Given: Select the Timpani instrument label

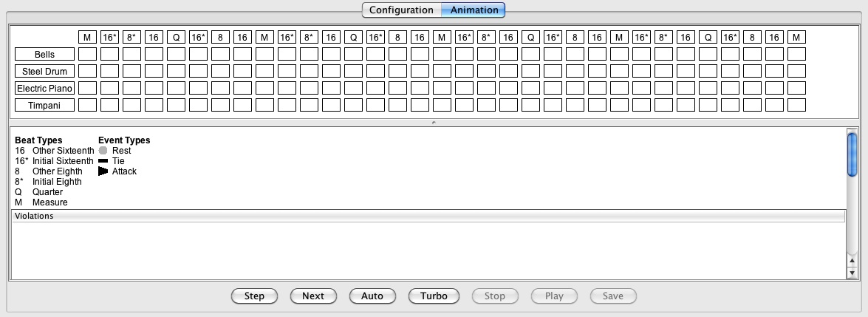Looking at the screenshot, I should (x=44, y=105).
